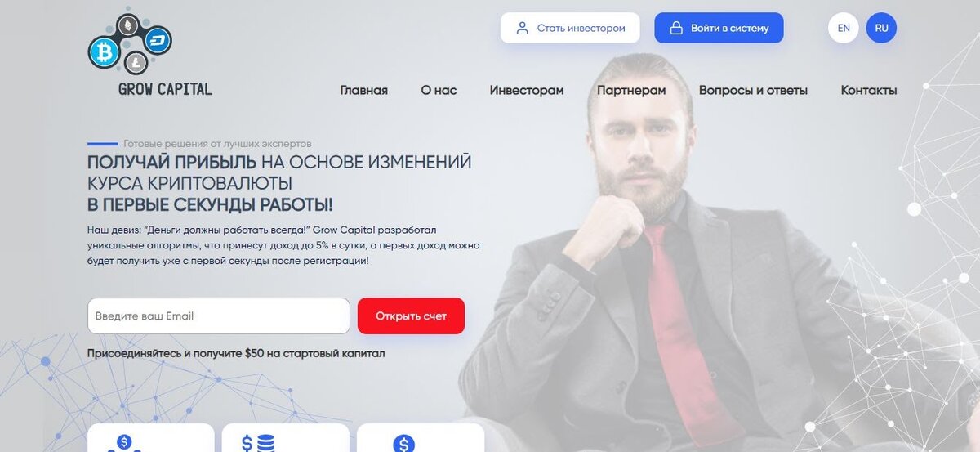Click the GROW CAPITAL logo text
980x452 pixels.
tap(165, 89)
